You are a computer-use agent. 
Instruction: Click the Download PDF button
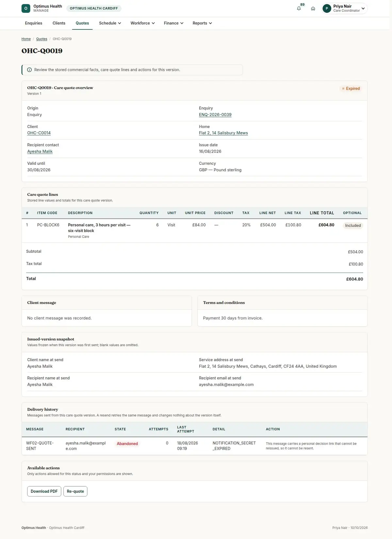[x=44, y=491]
